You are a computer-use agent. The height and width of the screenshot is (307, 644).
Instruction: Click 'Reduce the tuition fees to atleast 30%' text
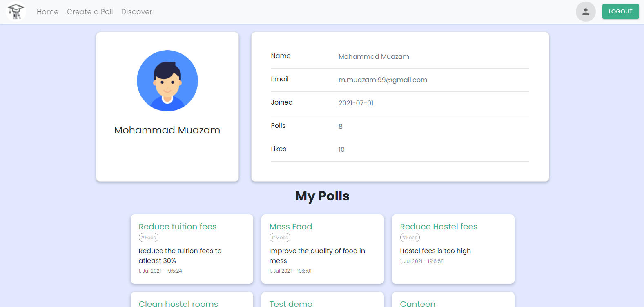[x=180, y=256]
